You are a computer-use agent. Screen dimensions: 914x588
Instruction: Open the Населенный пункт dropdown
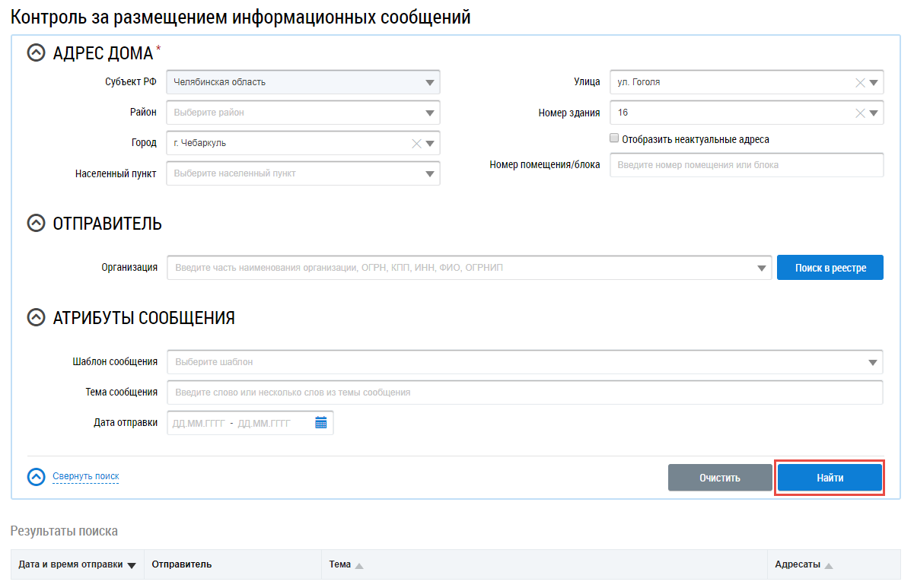(429, 173)
